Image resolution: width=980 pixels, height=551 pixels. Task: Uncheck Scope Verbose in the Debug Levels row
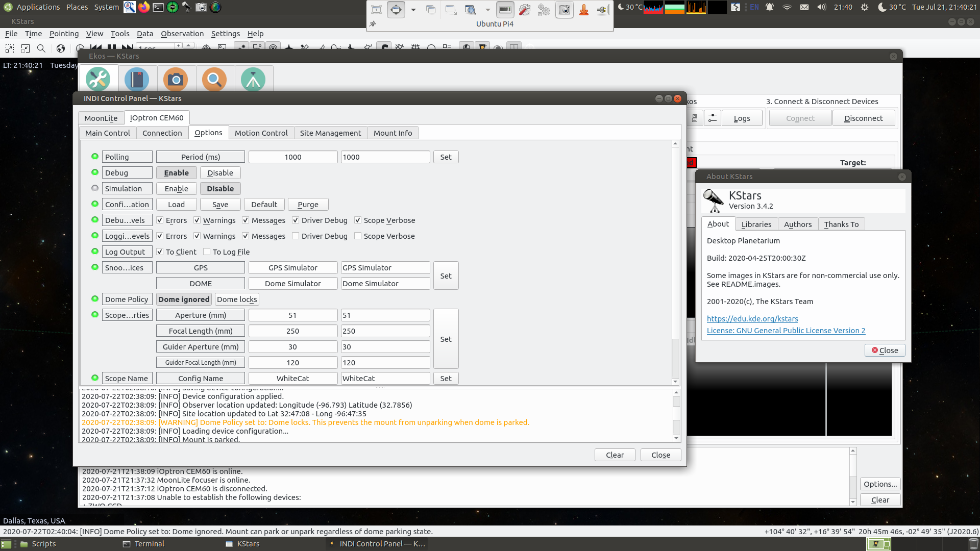tap(358, 220)
